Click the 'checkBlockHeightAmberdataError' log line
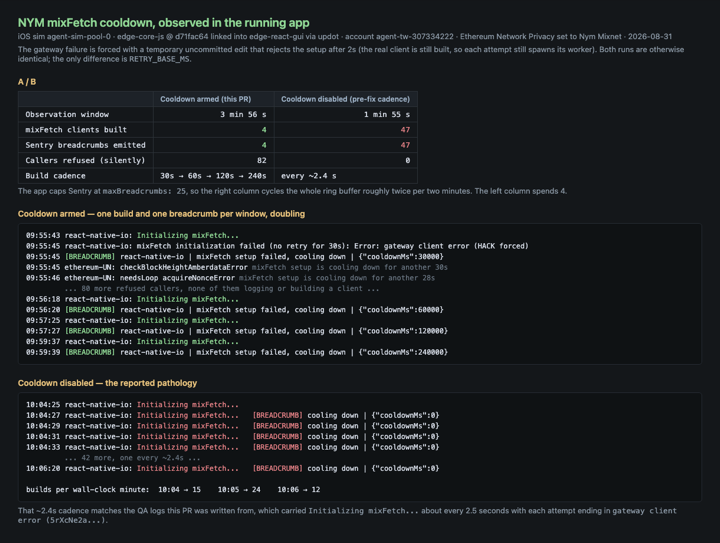 (x=236, y=267)
